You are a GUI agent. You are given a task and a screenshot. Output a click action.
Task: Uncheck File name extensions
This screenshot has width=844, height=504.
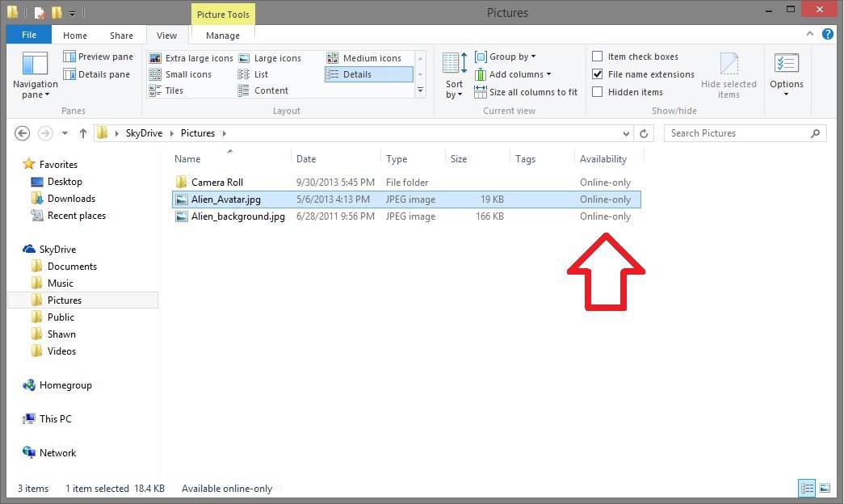pyautogui.click(x=598, y=74)
